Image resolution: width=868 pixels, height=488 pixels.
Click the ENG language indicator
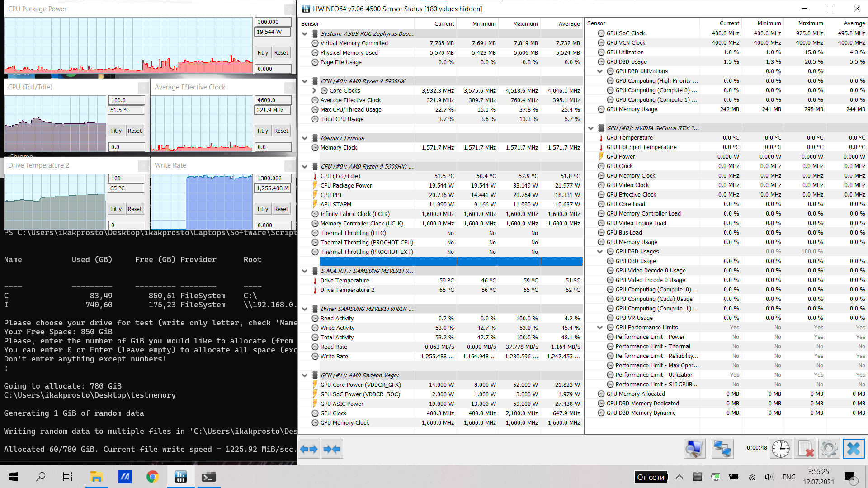coord(789,477)
